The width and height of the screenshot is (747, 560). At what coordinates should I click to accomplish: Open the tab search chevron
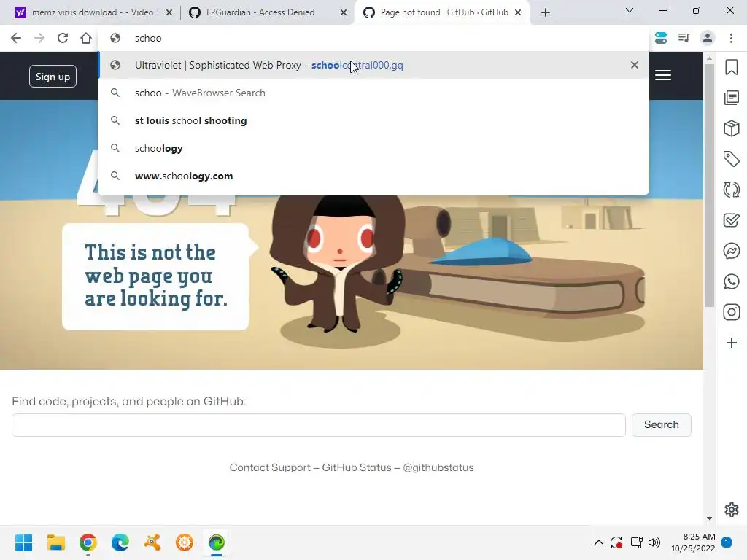coord(630,10)
